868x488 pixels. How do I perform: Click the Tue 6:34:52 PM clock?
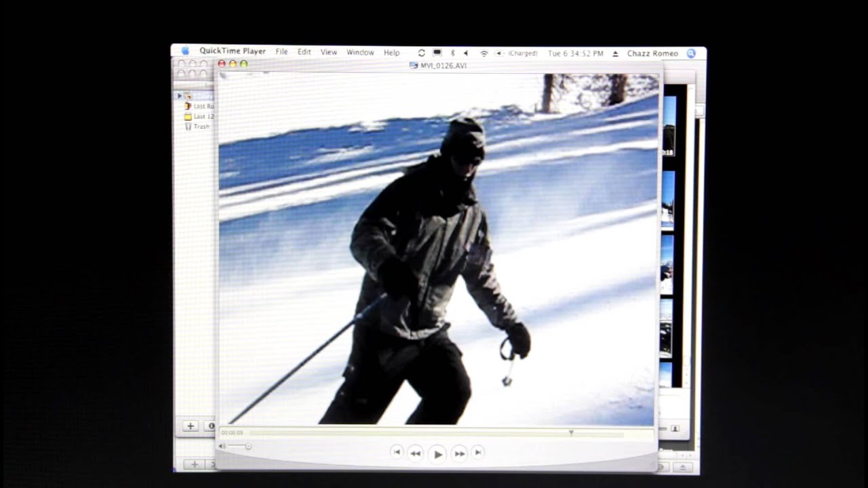(x=576, y=53)
